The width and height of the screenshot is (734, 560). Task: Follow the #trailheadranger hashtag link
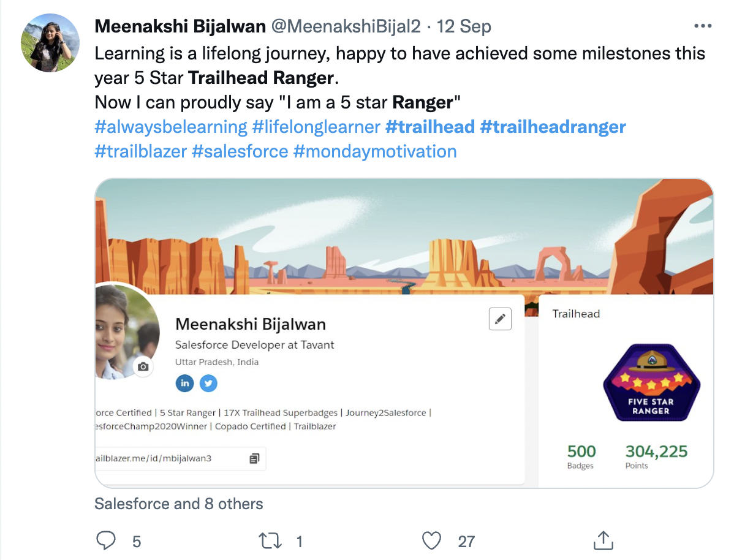[x=553, y=127]
